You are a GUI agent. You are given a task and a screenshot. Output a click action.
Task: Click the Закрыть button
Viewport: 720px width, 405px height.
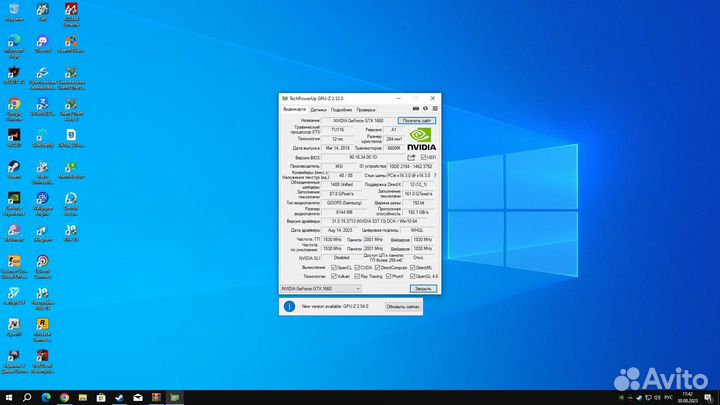(423, 289)
